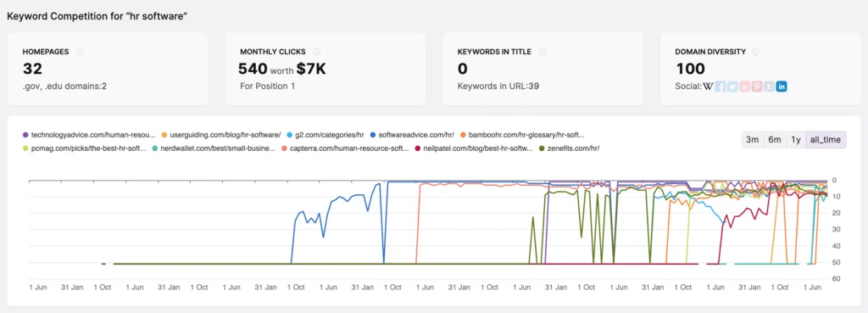Image resolution: width=868 pixels, height=313 pixels.
Task: Click '.gov, .edu domains:2' text
Action: [64, 87]
